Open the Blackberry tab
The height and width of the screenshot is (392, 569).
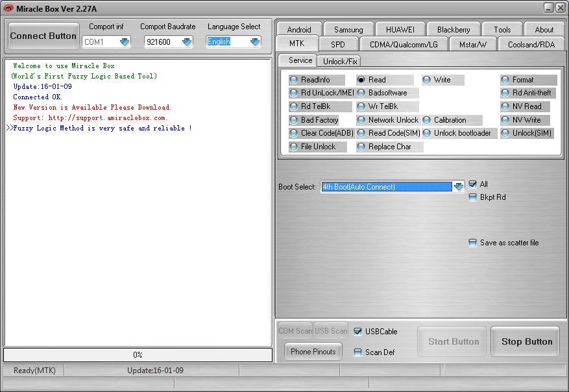pyautogui.click(x=454, y=29)
